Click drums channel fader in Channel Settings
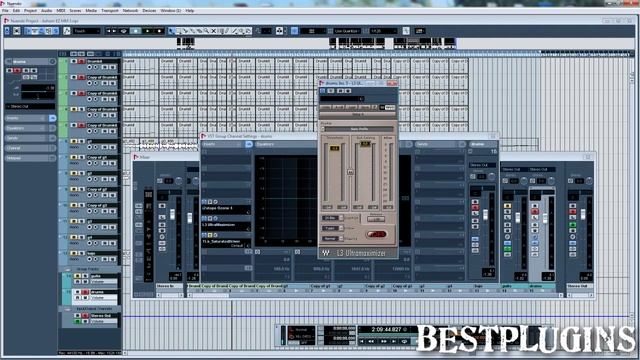Image resolution: width=640 pixels, height=360 pixels. tap(485, 214)
